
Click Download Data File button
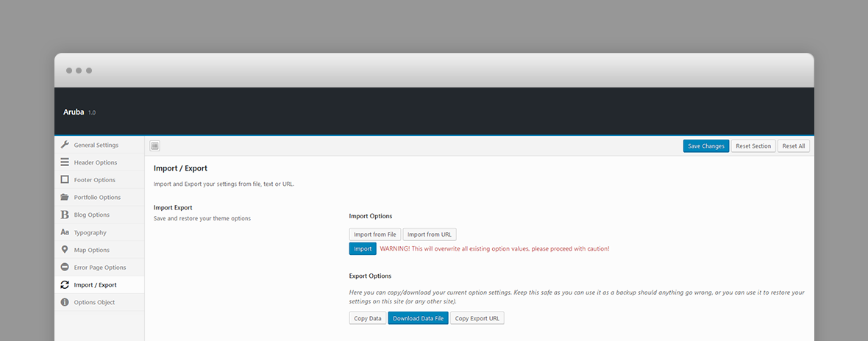click(x=418, y=318)
